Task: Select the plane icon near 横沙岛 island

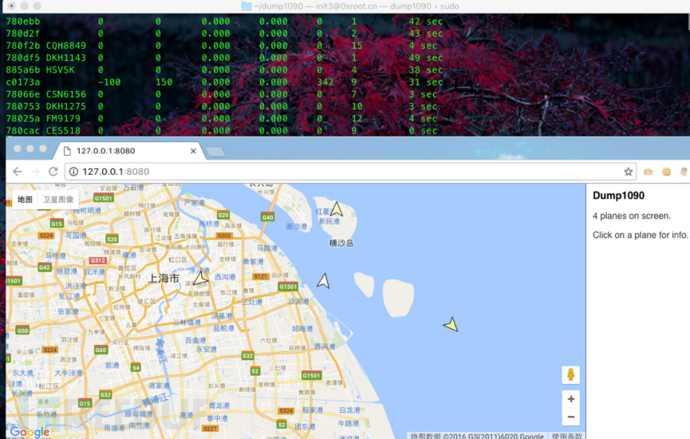Action: pos(337,210)
